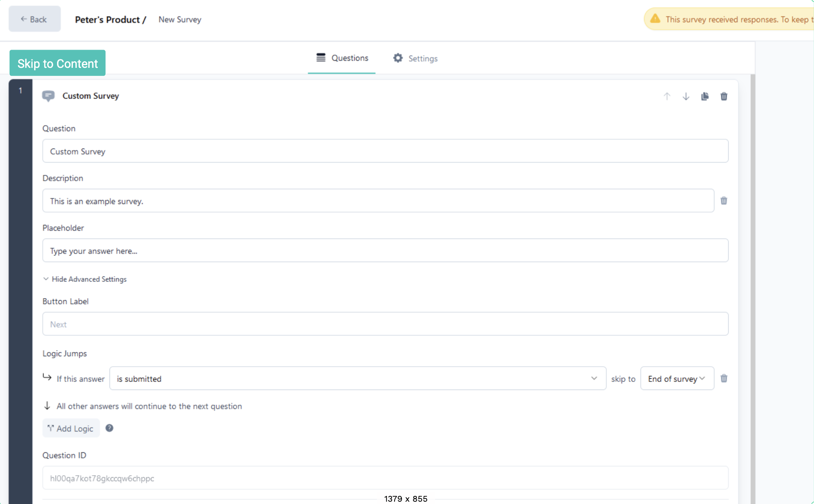
Task: Collapse the Advanced Settings section
Action: click(85, 279)
